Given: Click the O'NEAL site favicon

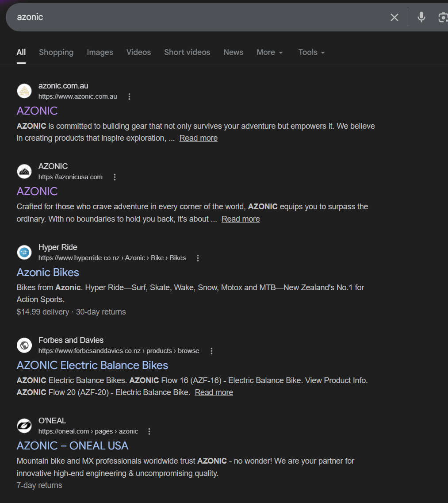Looking at the screenshot, I should [x=24, y=426].
